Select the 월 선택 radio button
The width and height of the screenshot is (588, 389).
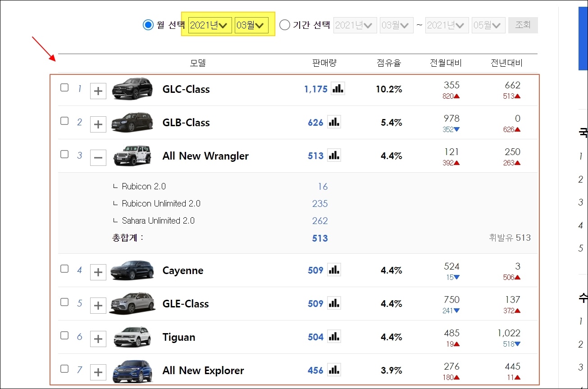(148, 25)
